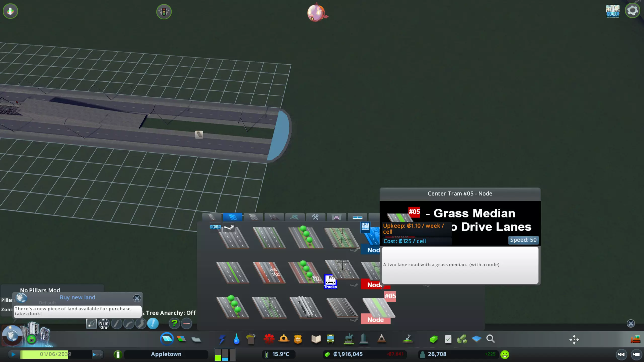Toggle play/pause simulation button
644x362 pixels.
pos(13,354)
